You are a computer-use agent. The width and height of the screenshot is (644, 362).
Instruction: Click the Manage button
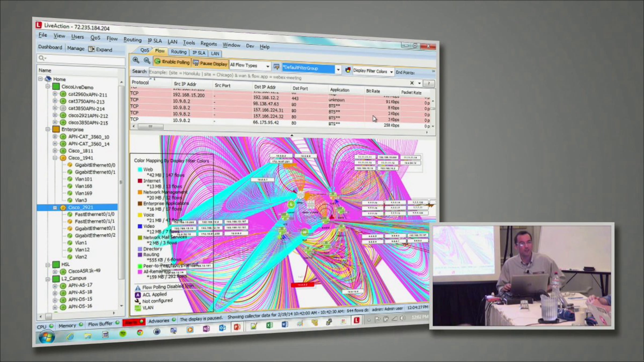tap(76, 48)
